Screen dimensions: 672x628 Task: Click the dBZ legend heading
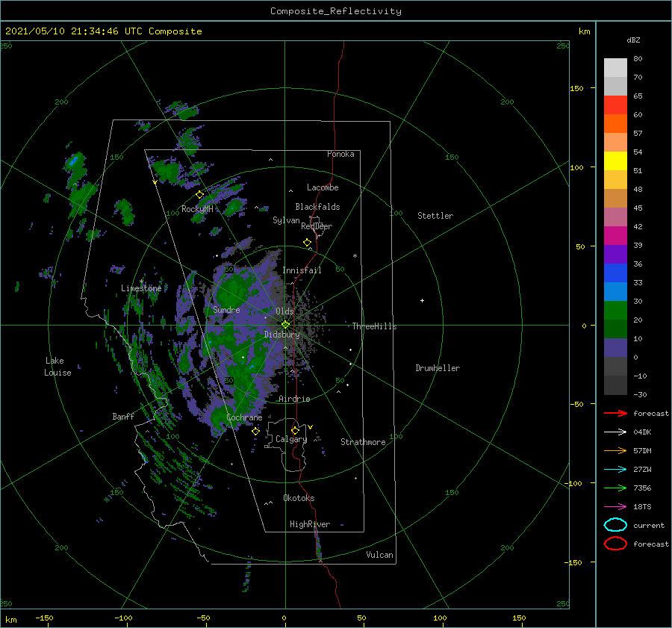pos(633,40)
